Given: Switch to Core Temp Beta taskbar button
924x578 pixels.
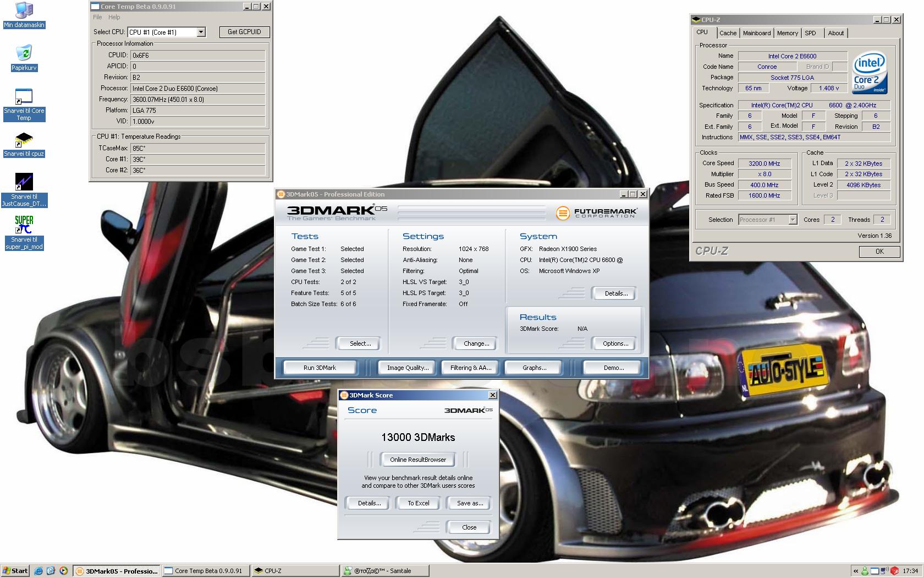Looking at the screenshot, I should [206, 571].
